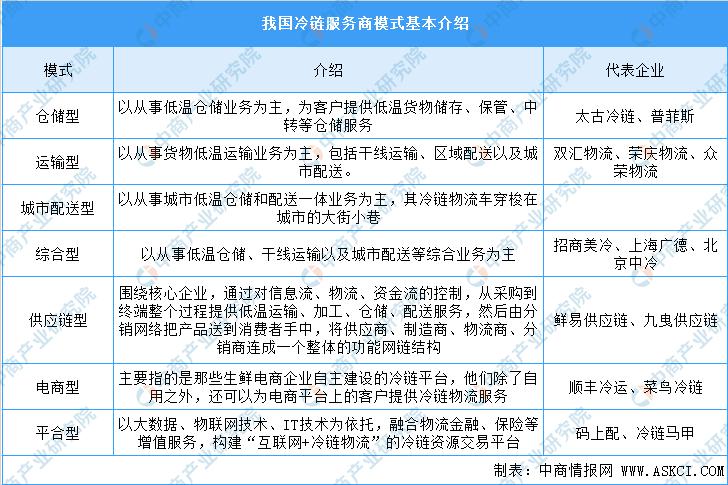
Task: Select the 介绍 column header
Action: (328, 71)
